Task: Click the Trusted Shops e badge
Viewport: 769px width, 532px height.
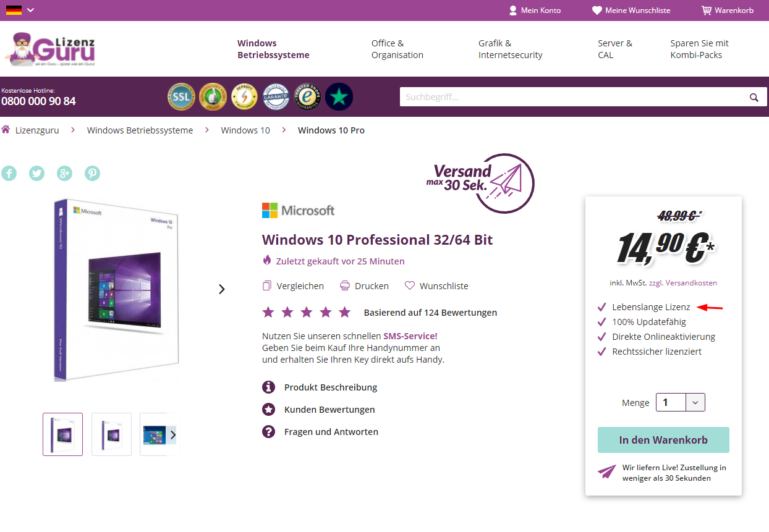Action: [307, 97]
